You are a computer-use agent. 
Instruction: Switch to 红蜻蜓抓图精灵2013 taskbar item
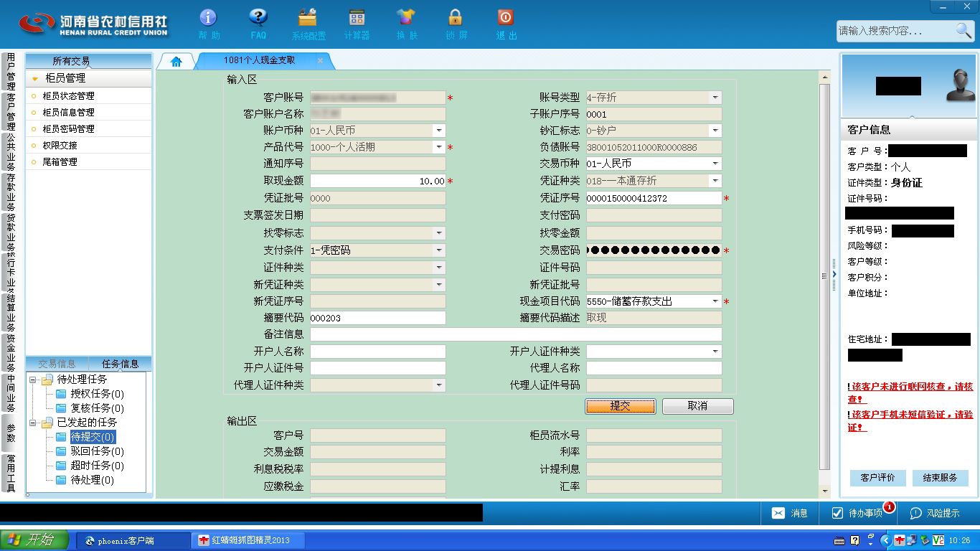tap(248, 540)
